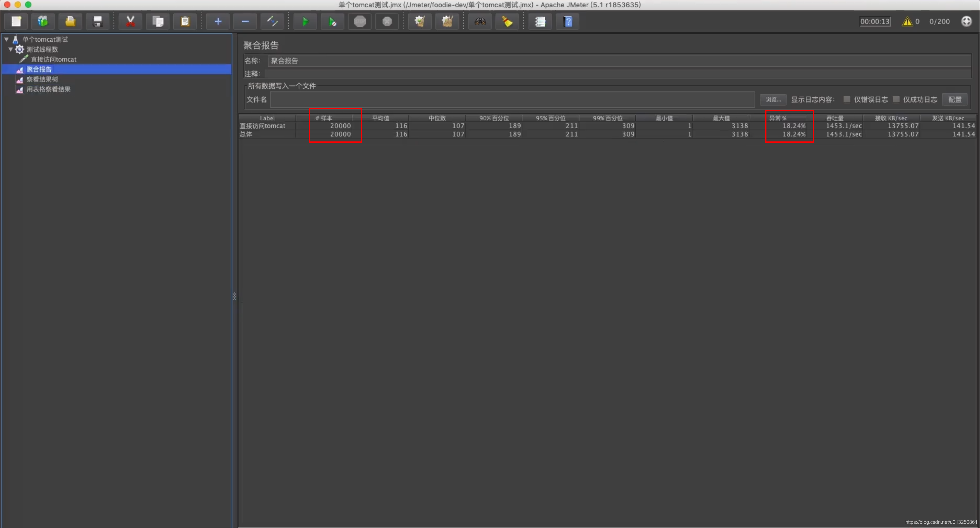Screen dimensions: 980x528
Task: Sort by the 最大值 column header
Action: [721, 118]
